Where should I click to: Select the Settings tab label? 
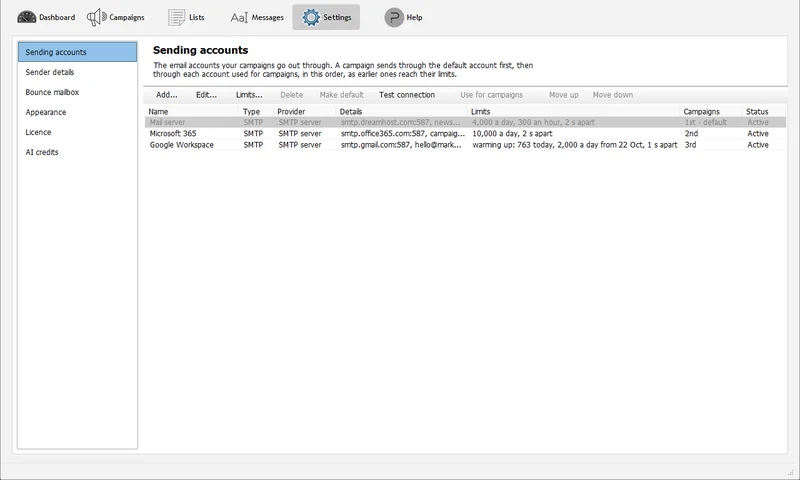tap(337, 17)
